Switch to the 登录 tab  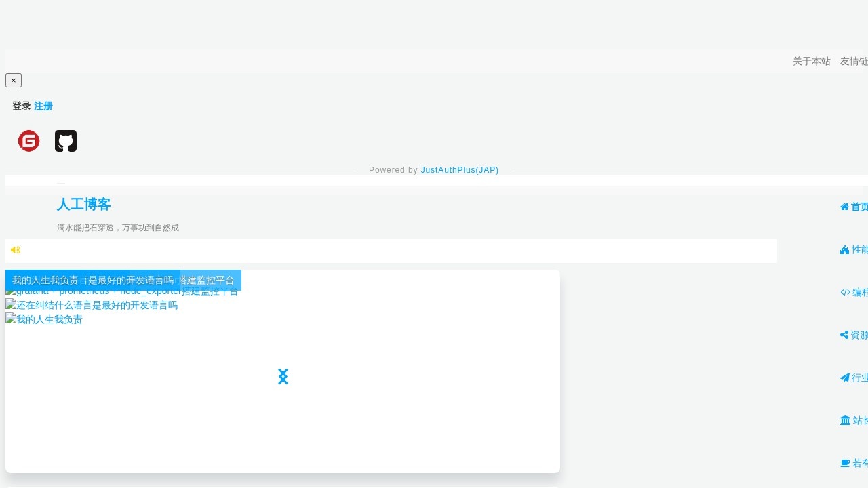click(x=21, y=106)
